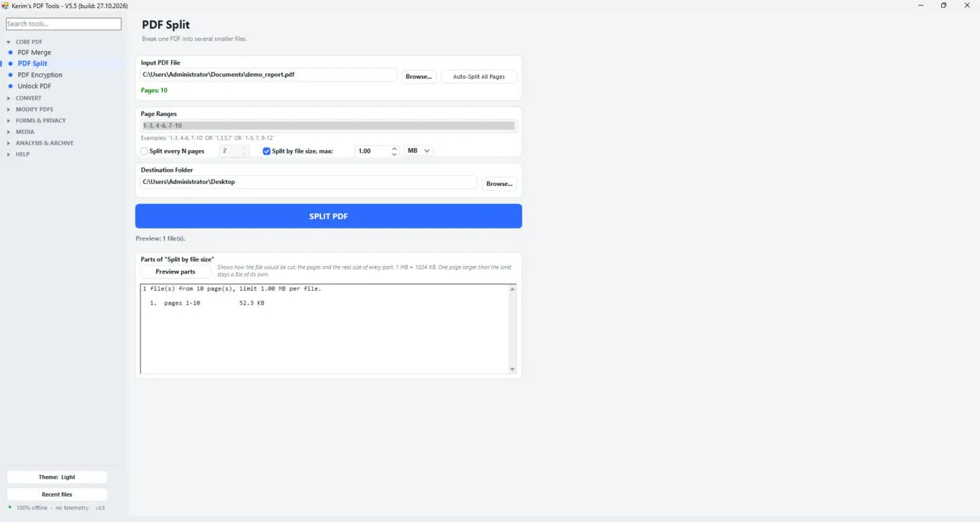Open the PDF Merge tool
The image size is (980, 522).
(34, 53)
